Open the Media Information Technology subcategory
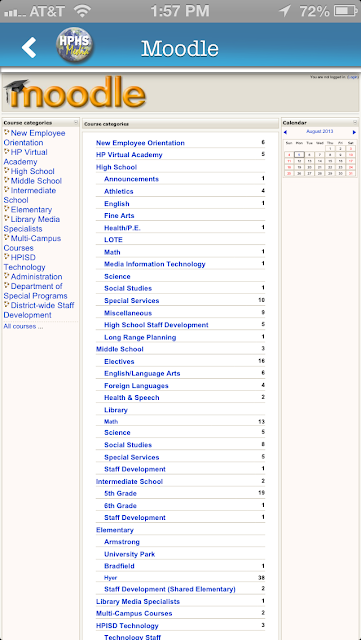Viewport: 361px width, 640px height. click(x=155, y=264)
